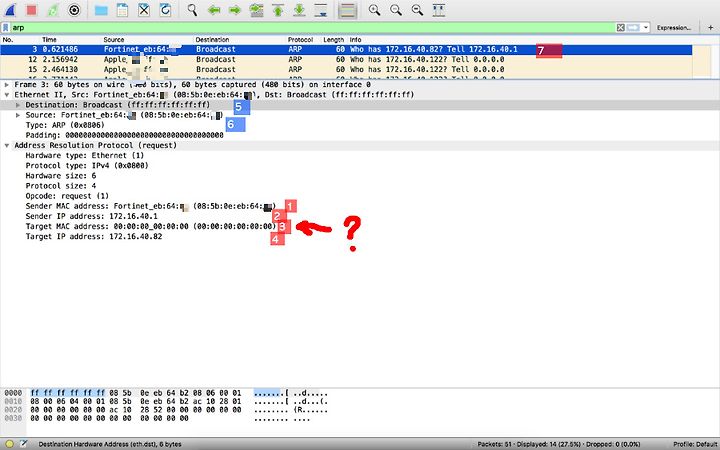Open a capture file via folder icon
The height and width of the screenshot is (450, 720).
[101, 10]
